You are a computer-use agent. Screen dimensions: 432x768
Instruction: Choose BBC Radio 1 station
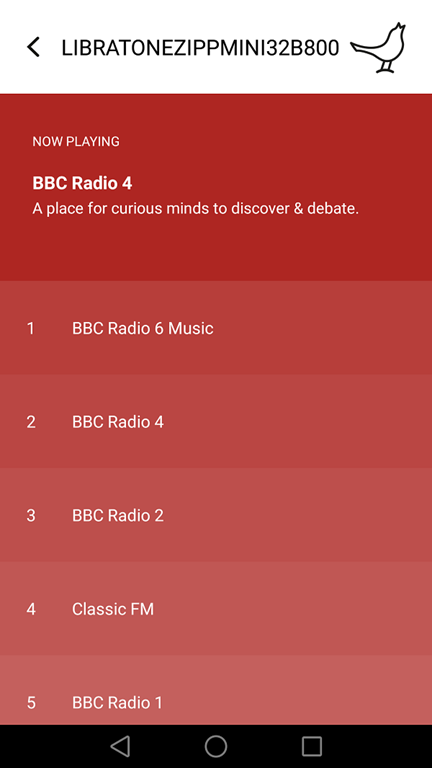216,690
